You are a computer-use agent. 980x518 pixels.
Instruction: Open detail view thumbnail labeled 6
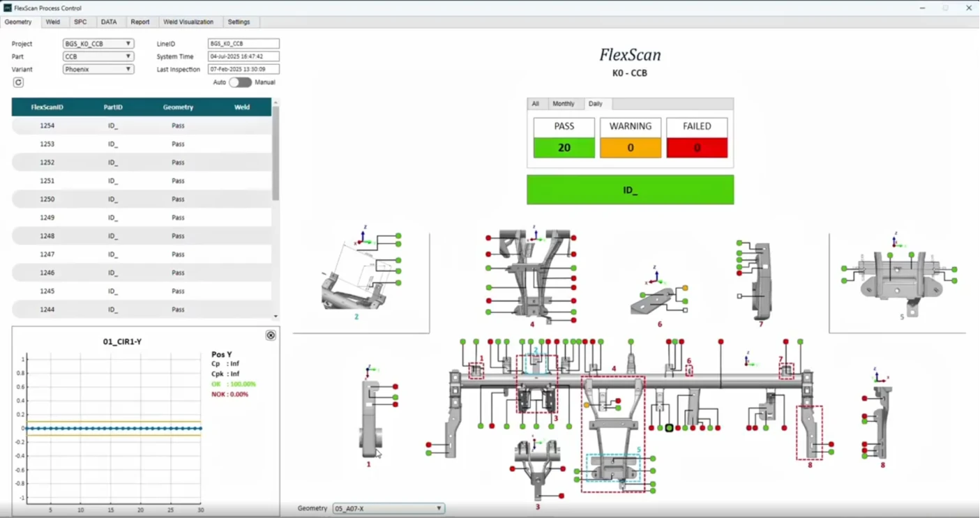point(658,296)
